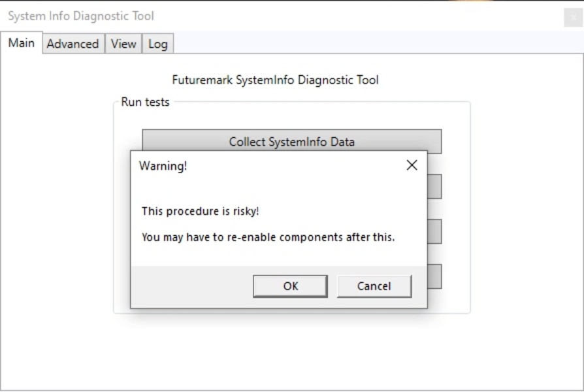Click the System Info Diagnostic Tool title
Image resolution: width=584 pixels, height=392 pixels.
tap(81, 16)
